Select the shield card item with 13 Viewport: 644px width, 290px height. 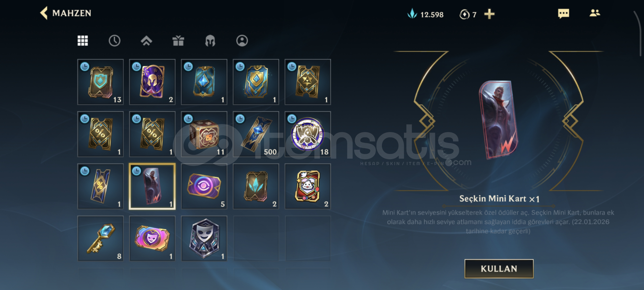(x=101, y=82)
